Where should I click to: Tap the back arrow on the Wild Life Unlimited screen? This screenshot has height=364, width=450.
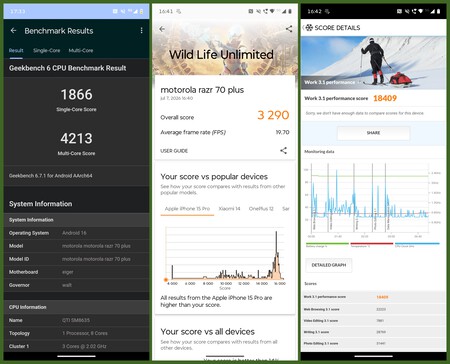pyautogui.click(x=162, y=29)
